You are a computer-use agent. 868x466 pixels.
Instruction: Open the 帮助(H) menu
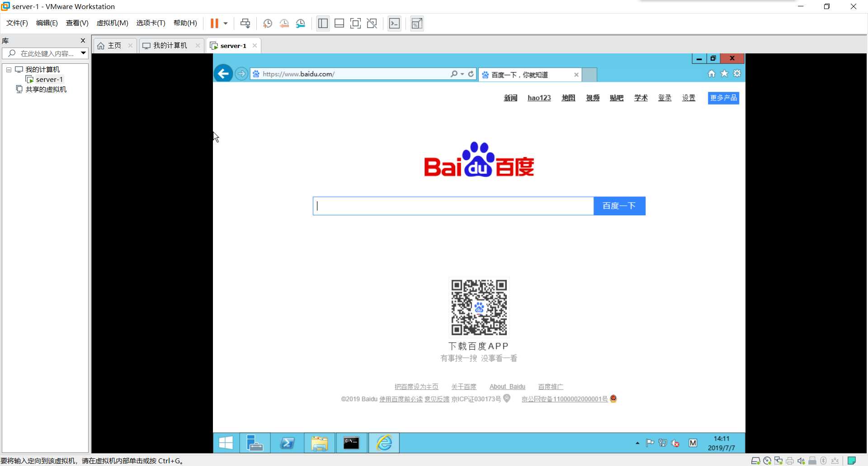tap(185, 23)
